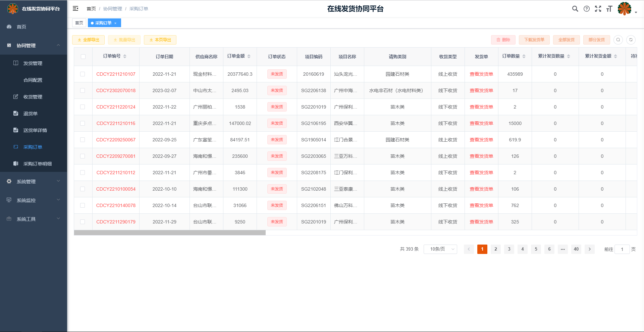Click the round refresh table icon
The image size is (644, 332).
[x=631, y=40]
